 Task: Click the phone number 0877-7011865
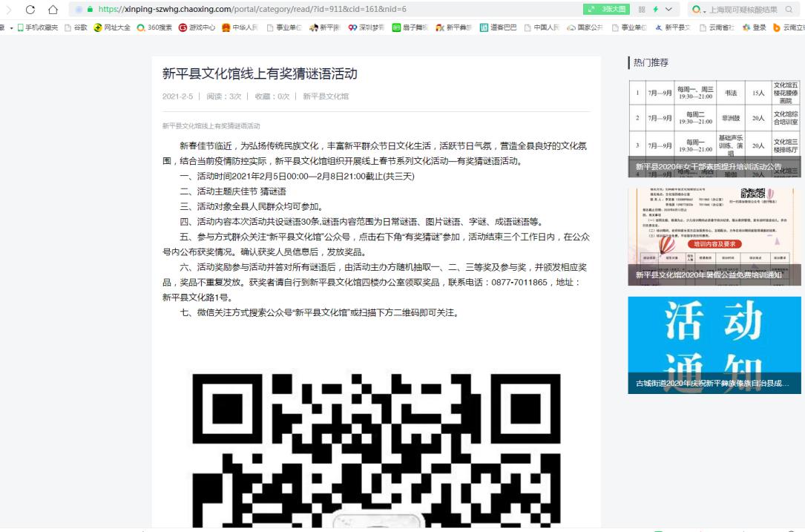519,283
